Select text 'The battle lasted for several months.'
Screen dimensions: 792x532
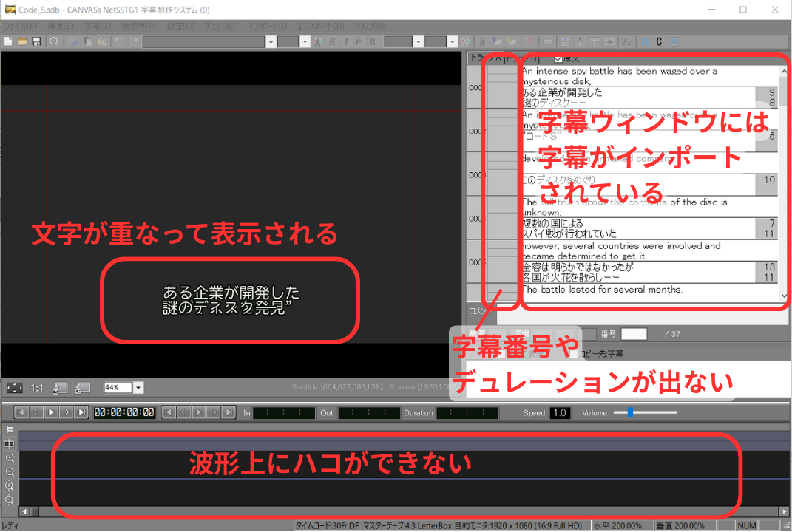pyautogui.click(x=602, y=289)
